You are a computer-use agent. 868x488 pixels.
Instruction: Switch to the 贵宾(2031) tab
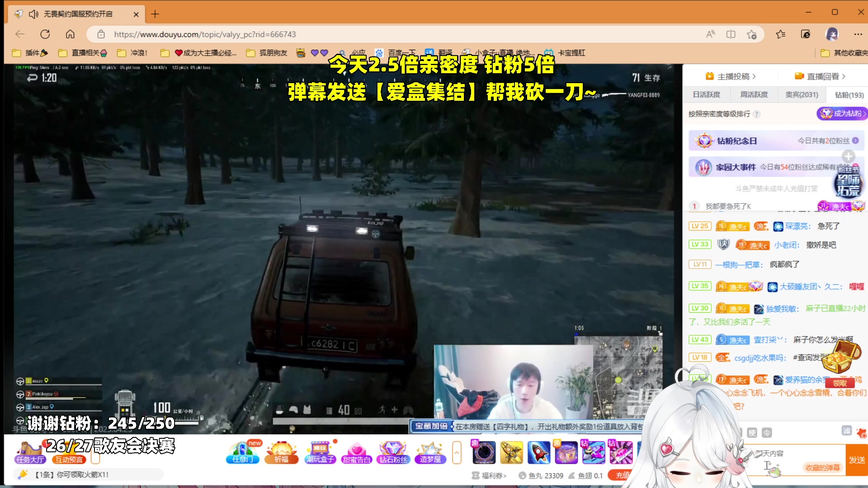802,95
